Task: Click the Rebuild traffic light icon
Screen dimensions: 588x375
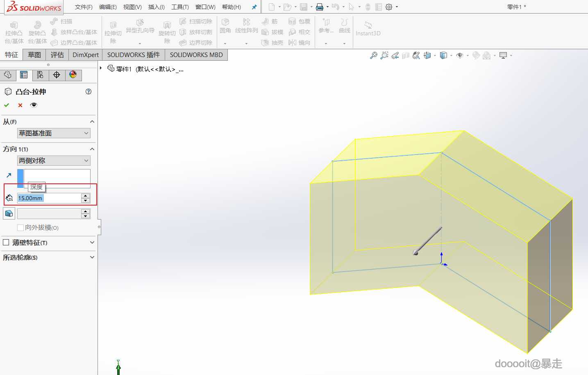Action: pyautogui.click(x=368, y=7)
